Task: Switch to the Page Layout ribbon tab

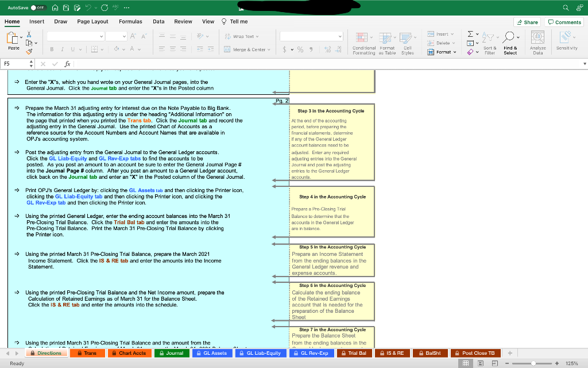Action: pos(92,22)
